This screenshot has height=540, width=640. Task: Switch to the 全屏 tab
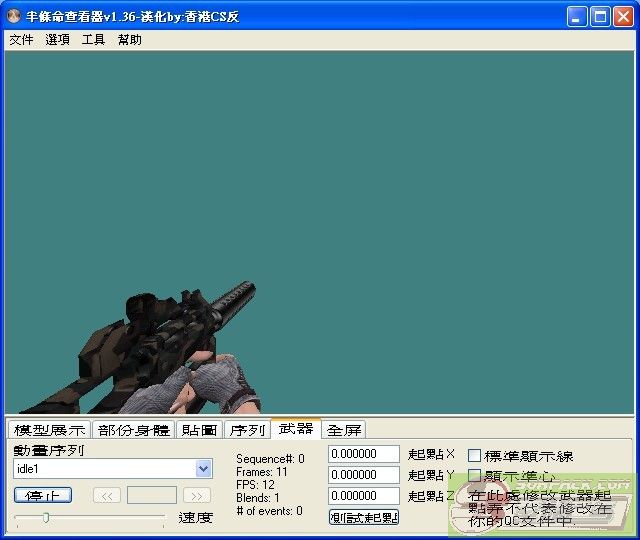pos(344,430)
